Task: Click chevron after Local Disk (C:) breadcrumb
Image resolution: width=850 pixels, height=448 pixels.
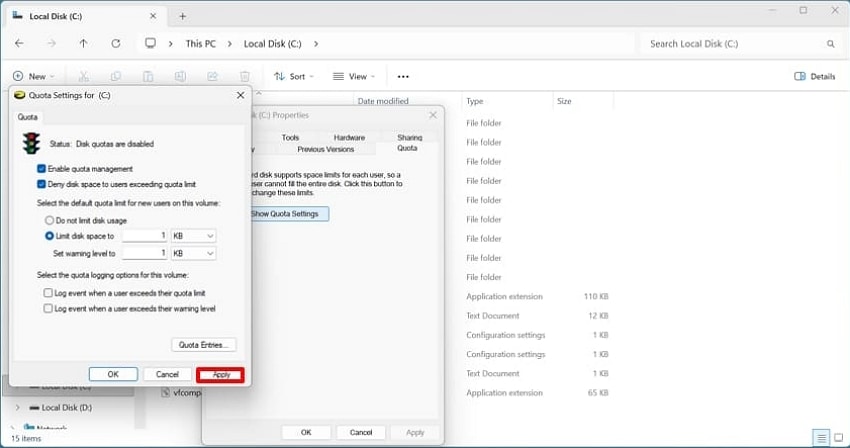Action: [x=316, y=43]
